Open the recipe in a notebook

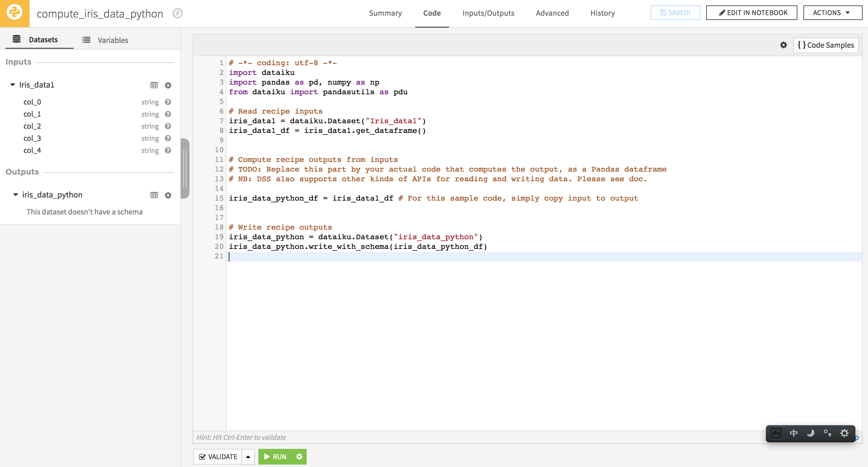pos(752,12)
